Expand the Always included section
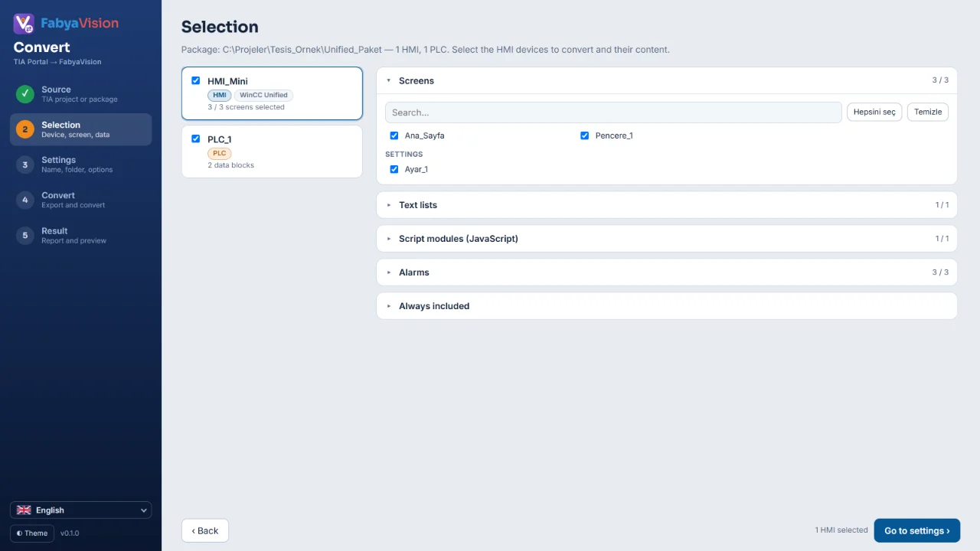The image size is (980, 551). [x=667, y=306]
